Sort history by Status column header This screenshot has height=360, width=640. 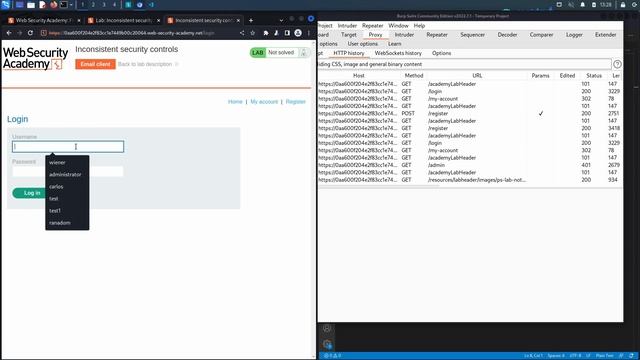[x=594, y=76]
